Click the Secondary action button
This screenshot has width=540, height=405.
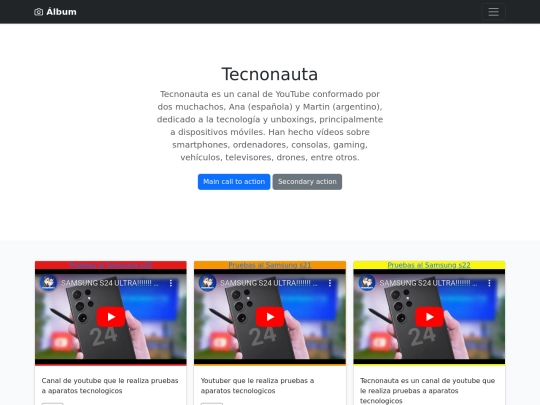pos(307,182)
